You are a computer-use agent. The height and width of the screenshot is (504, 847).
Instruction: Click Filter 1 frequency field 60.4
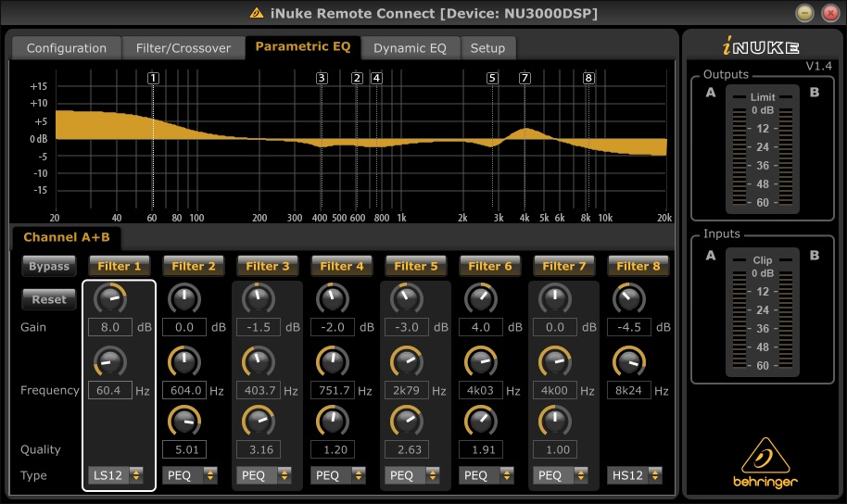point(110,391)
